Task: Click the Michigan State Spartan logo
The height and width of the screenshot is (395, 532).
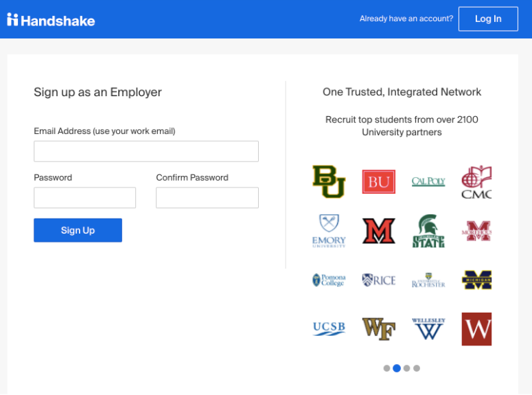Action: 428,231
